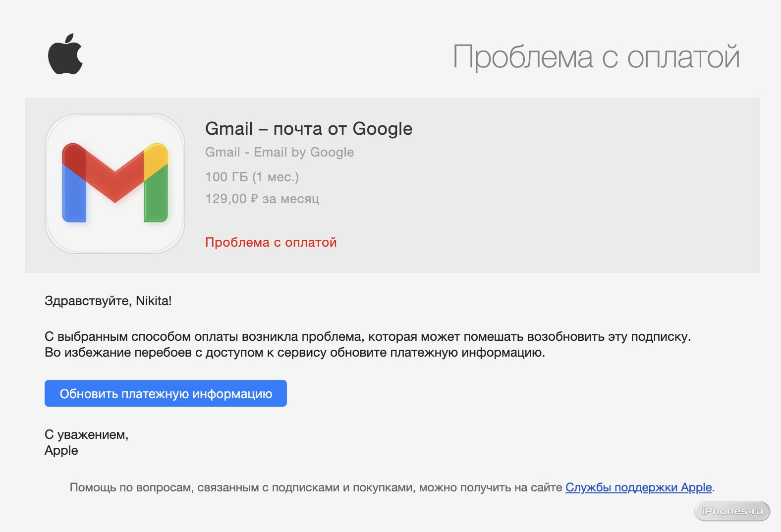
Task: Open the "Службы поддержки Apple" link
Action: 638,487
